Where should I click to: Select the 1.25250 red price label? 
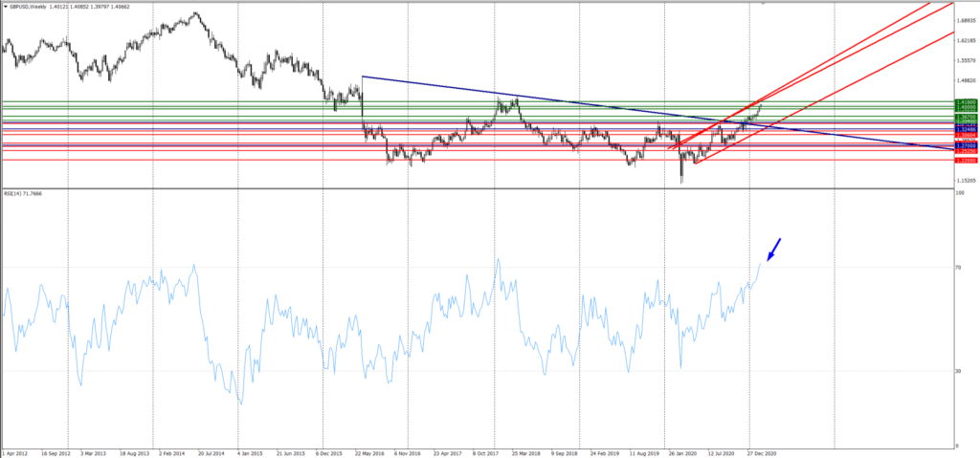click(967, 151)
